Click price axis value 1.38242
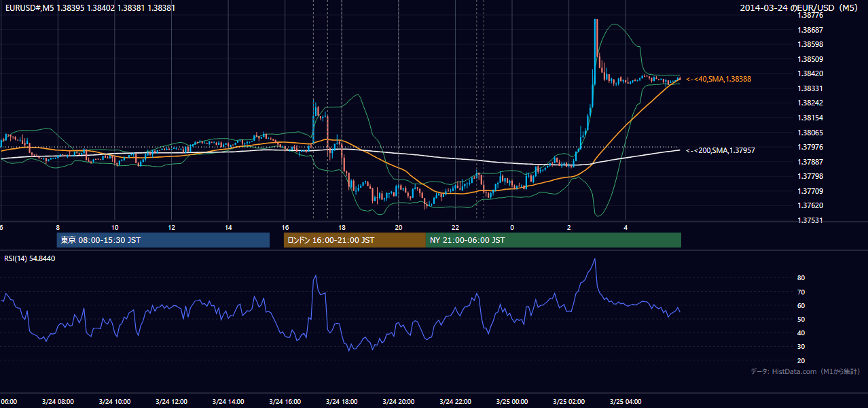Screen dimensions: 868x408 click(810, 103)
